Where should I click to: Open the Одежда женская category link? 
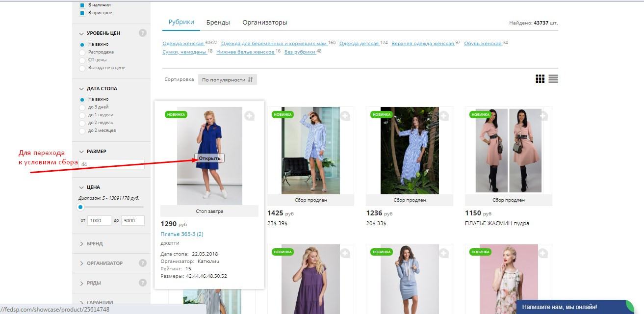[x=183, y=44]
